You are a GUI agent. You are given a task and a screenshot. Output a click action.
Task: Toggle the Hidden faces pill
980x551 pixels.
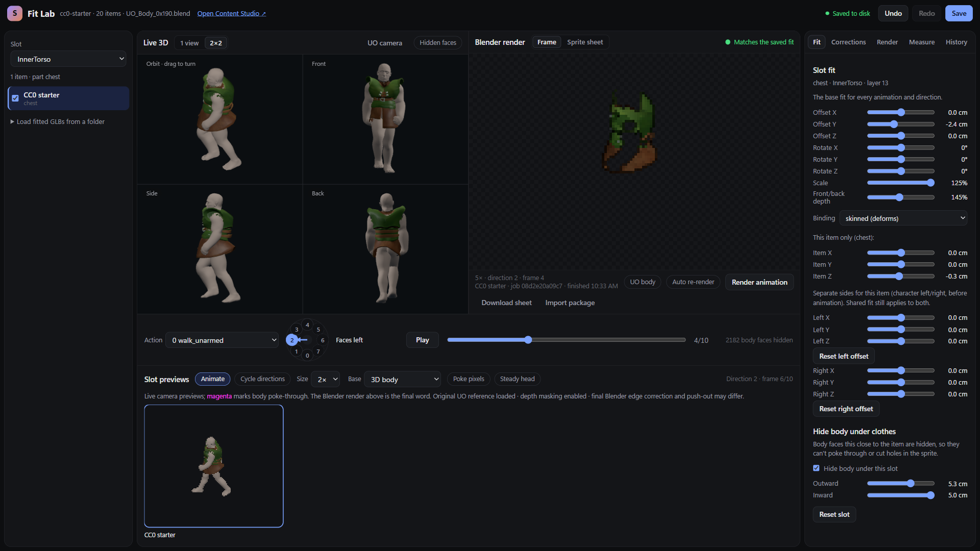pyautogui.click(x=438, y=43)
